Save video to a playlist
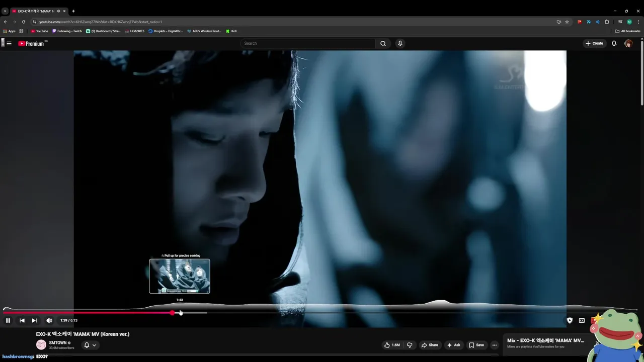Image resolution: width=644 pixels, height=362 pixels. tap(476, 345)
